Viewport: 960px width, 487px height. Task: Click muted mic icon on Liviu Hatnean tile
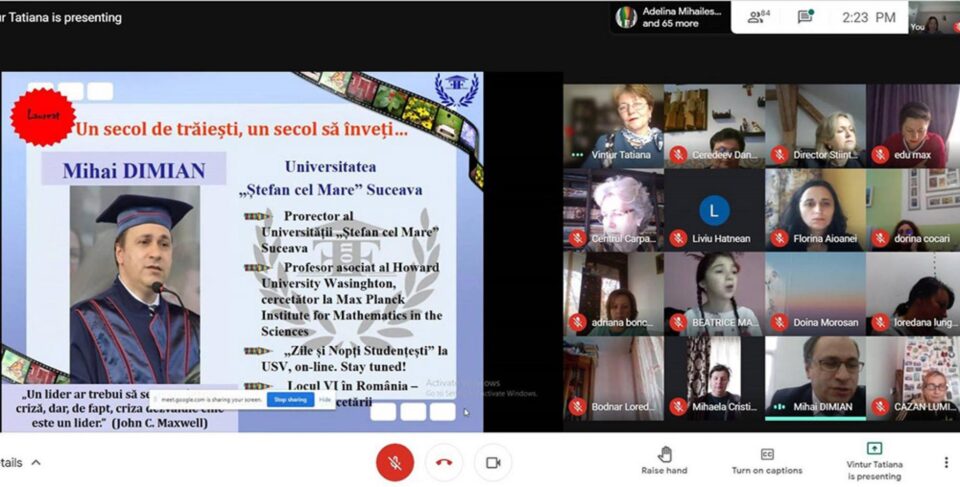click(678, 238)
